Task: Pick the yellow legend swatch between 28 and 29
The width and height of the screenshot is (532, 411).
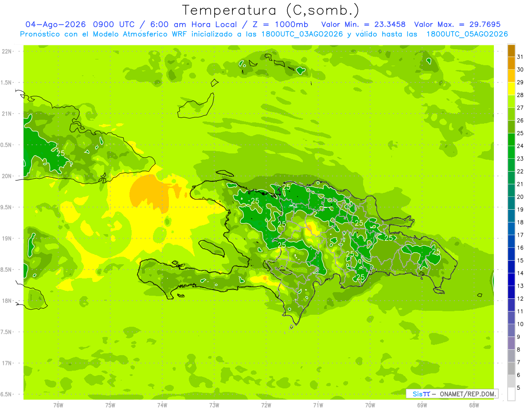Action: (511, 89)
